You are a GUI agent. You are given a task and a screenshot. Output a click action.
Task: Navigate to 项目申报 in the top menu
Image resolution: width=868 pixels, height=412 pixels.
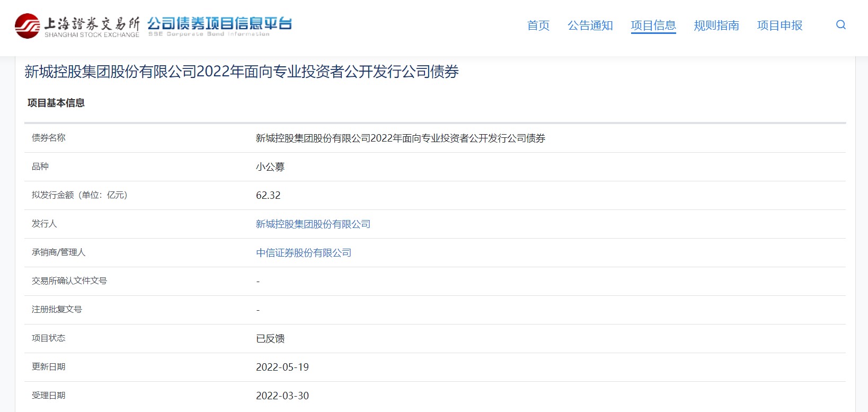pos(780,25)
